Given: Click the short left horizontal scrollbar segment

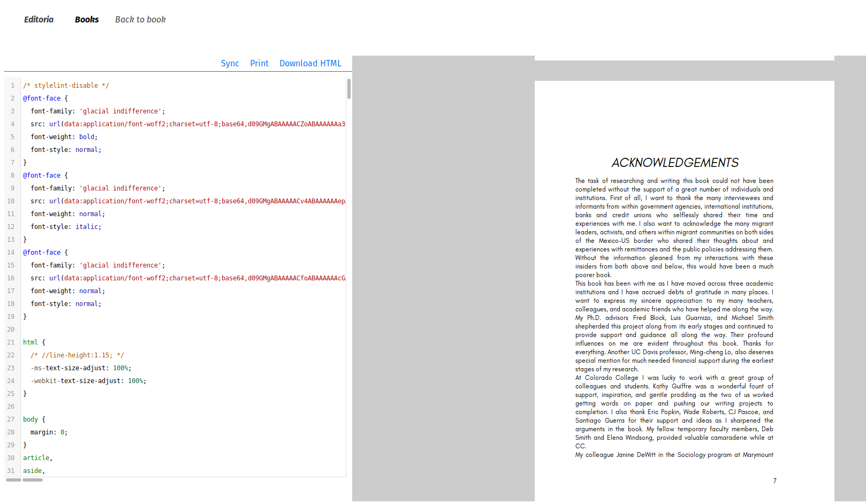Looking at the screenshot, I should click(13, 480).
